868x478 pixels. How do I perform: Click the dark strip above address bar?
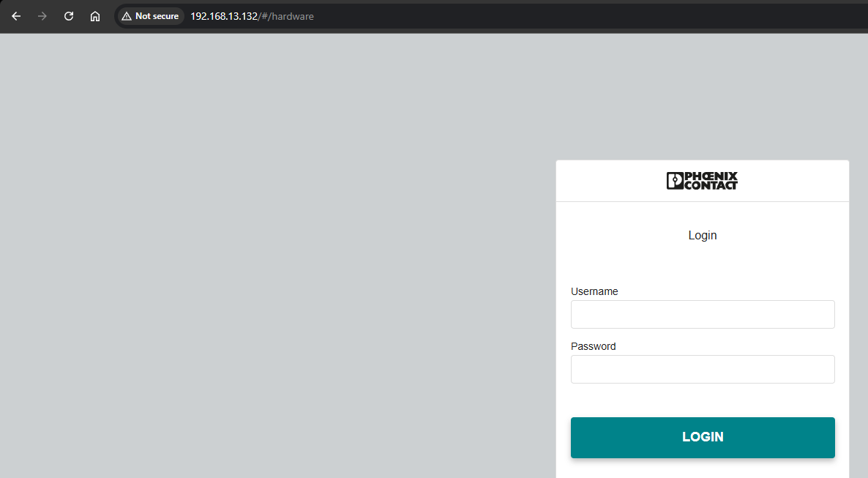439,1
